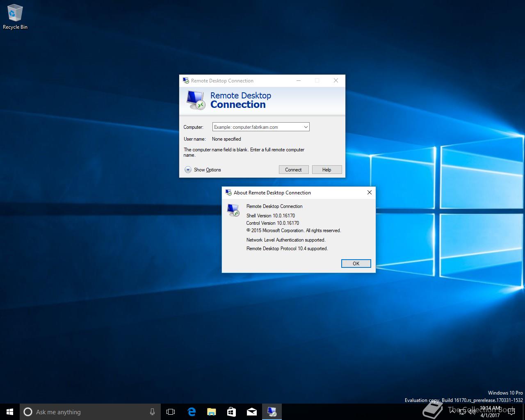The height and width of the screenshot is (420, 525).
Task: Click the Computer name input field
Action: click(x=257, y=127)
